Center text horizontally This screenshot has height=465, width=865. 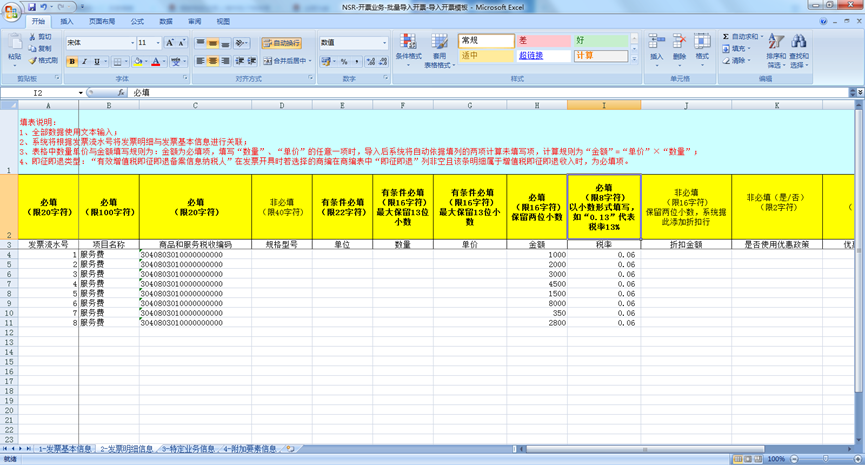213,61
